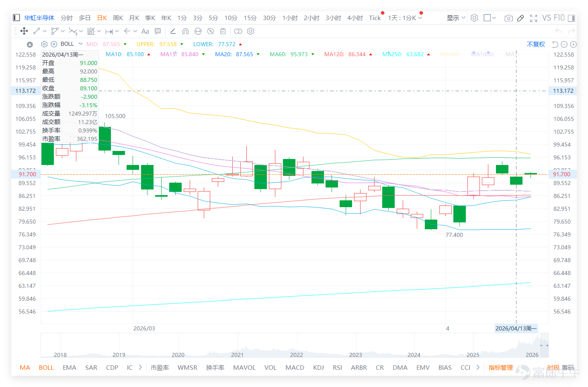Click the overlapping circles compare icon

click(x=238, y=31)
